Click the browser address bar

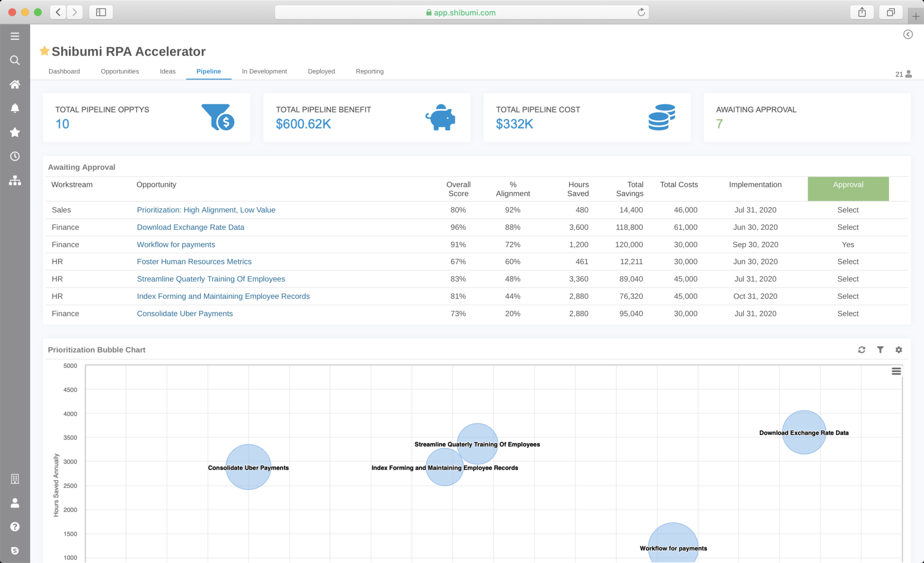coord(461,12)
